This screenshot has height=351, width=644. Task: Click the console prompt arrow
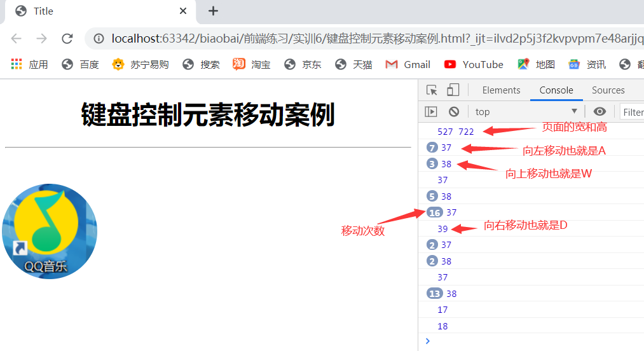click(x=428, y=341)
